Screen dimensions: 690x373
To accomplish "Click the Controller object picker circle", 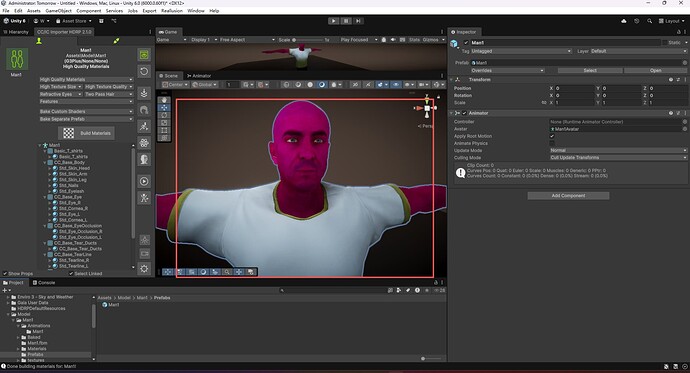I will [685, 122].
